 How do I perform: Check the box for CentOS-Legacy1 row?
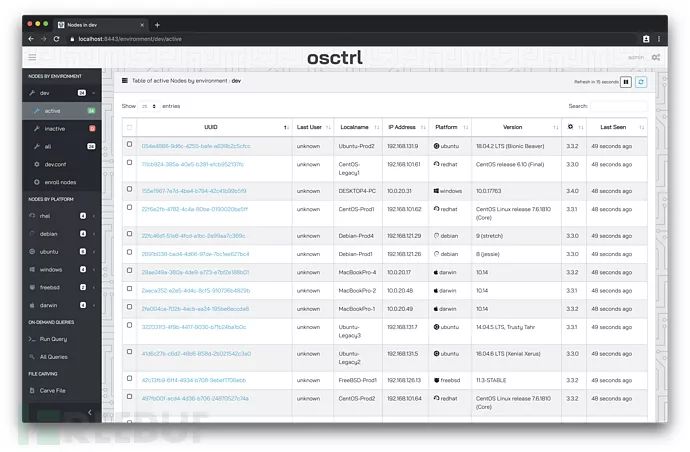coord(129,162)
